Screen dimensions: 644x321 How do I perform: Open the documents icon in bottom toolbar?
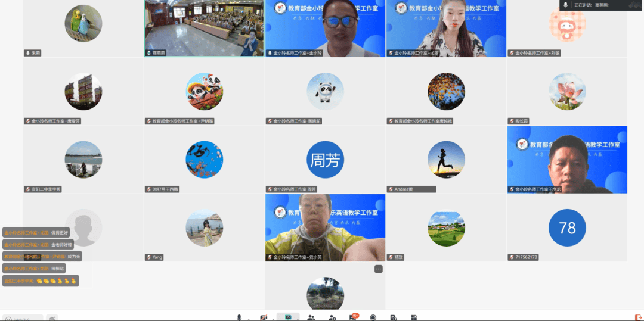click(x=393, y=317)
